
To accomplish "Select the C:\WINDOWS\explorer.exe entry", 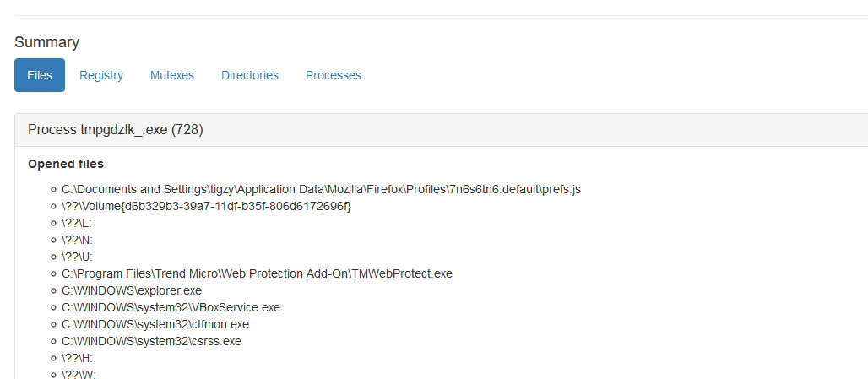I will tap(132, 290).
